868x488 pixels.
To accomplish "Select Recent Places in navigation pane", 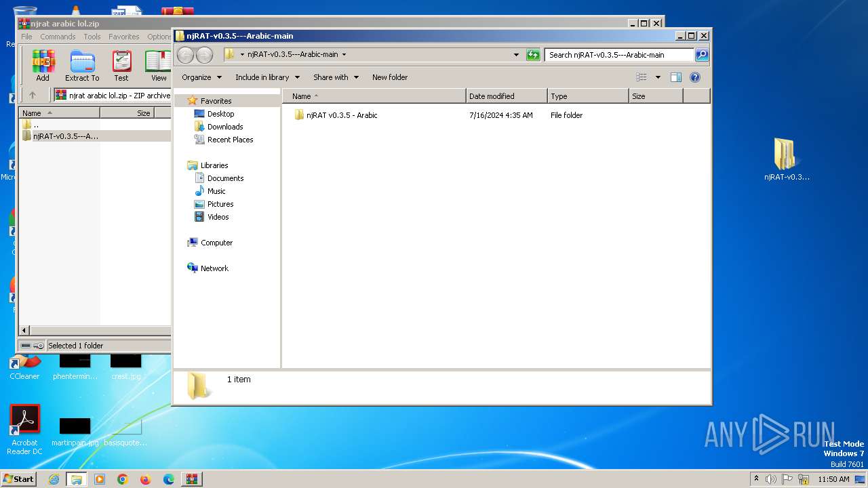I will coord(230,140).
